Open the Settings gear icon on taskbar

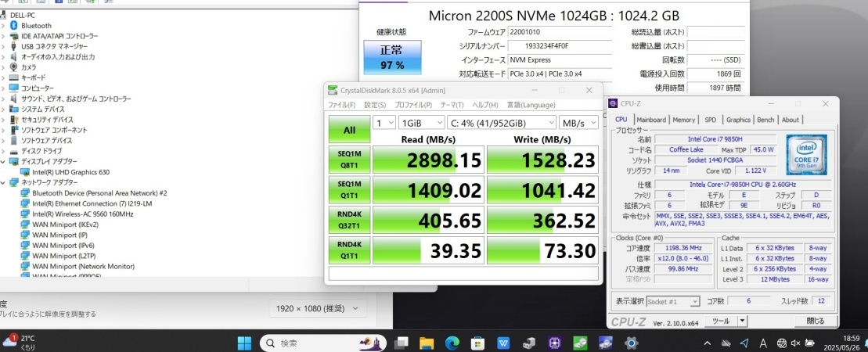coord(632,343)
